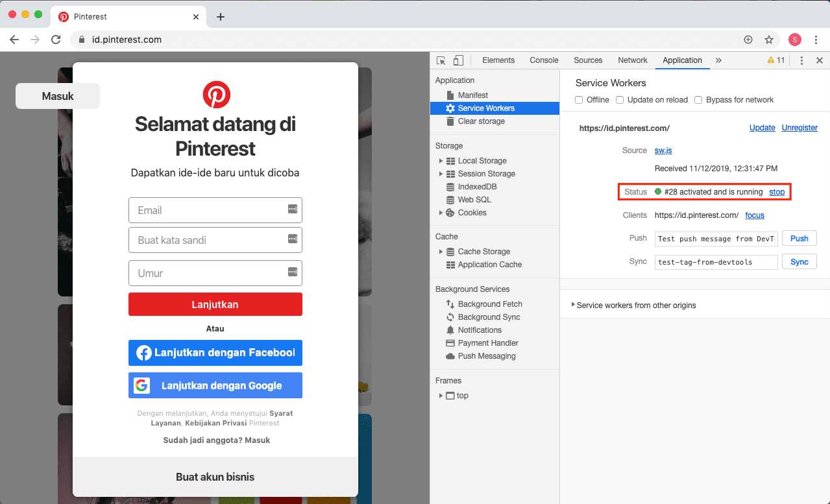The image size is (830, 504).
Task: Click the Pinterest logo in the signup dialog
Action: coord(216,95)
